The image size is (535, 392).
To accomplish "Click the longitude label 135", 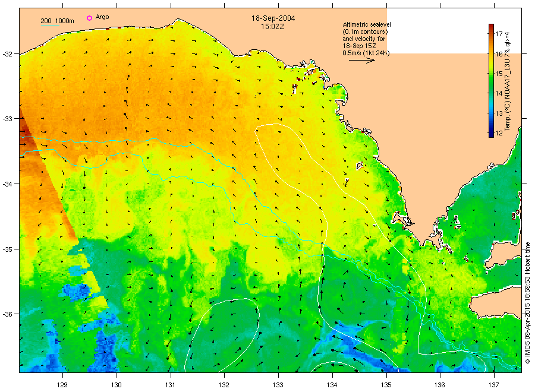I will coord(386,385).
